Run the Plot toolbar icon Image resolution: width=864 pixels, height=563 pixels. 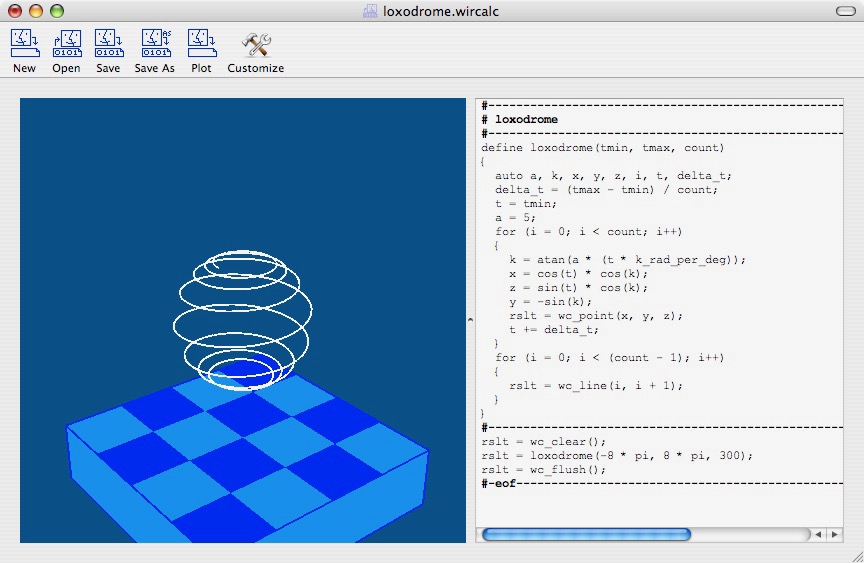coord(202,44)
